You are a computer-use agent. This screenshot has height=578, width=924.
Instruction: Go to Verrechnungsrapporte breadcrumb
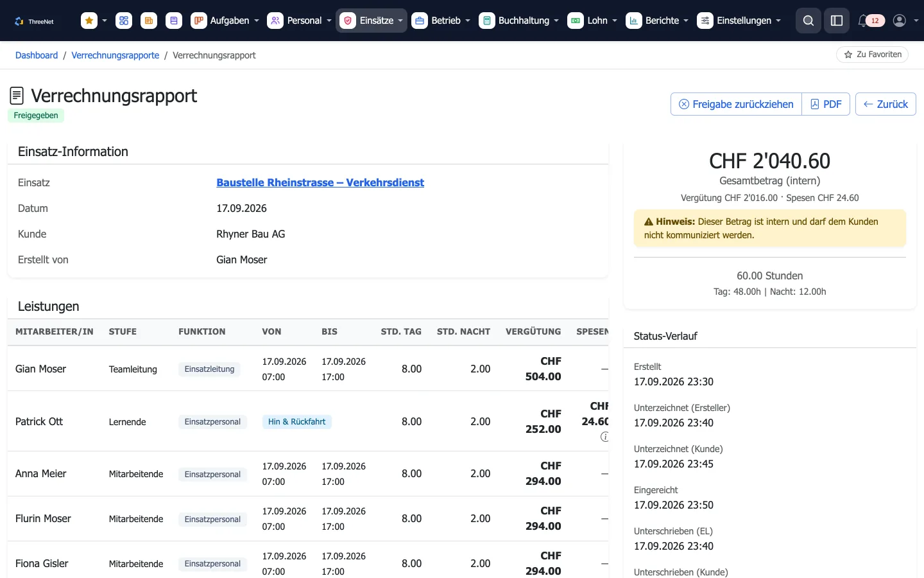116,55
